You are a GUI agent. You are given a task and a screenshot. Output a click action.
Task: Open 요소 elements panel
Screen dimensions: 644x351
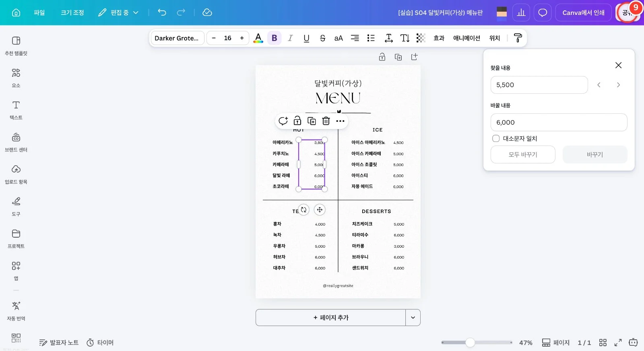coord(16,78)
